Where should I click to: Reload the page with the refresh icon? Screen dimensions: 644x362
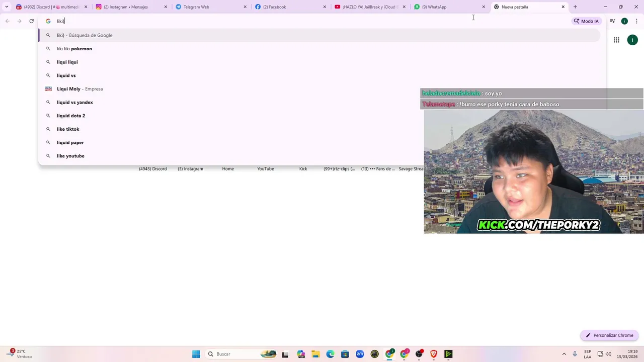coord(31,21)
